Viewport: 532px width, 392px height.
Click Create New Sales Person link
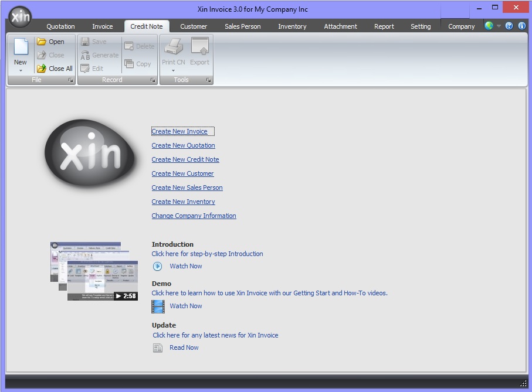pyautogui.click(x=187, y=188)
